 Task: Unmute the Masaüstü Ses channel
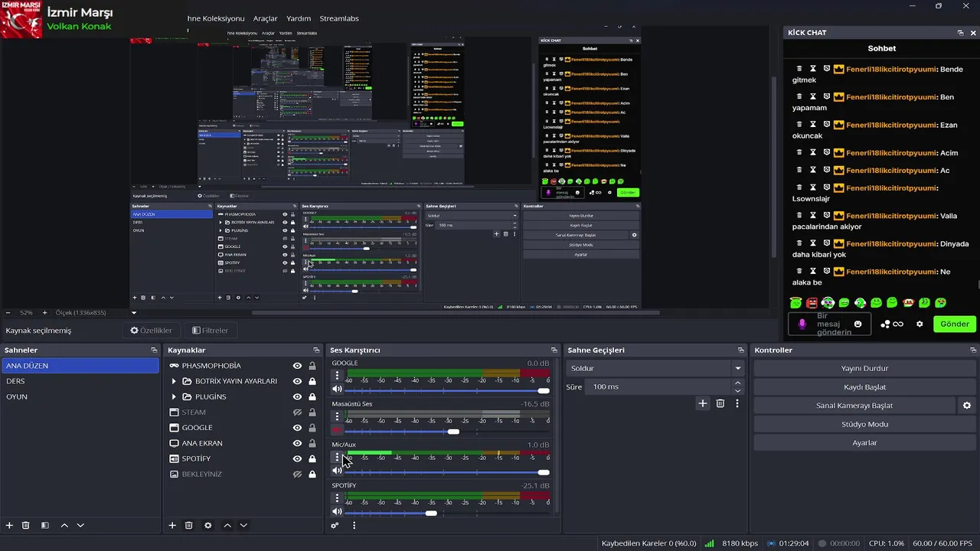click(337, 430)
